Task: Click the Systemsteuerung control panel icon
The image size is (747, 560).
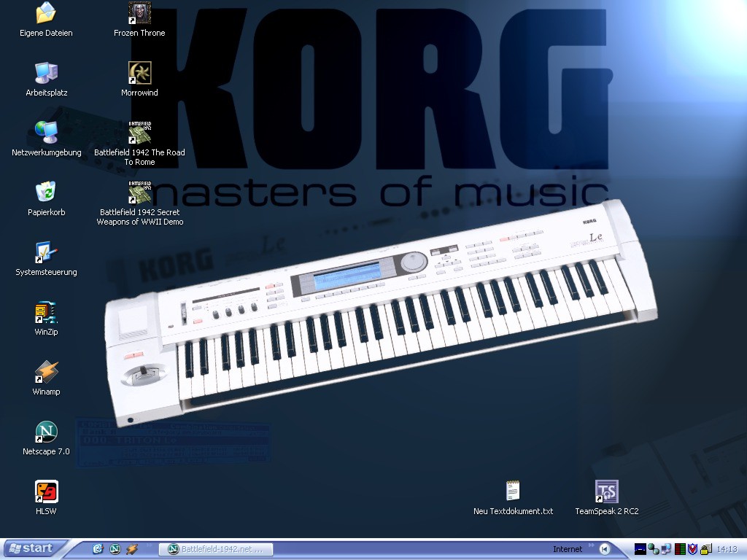Action: 46,252
